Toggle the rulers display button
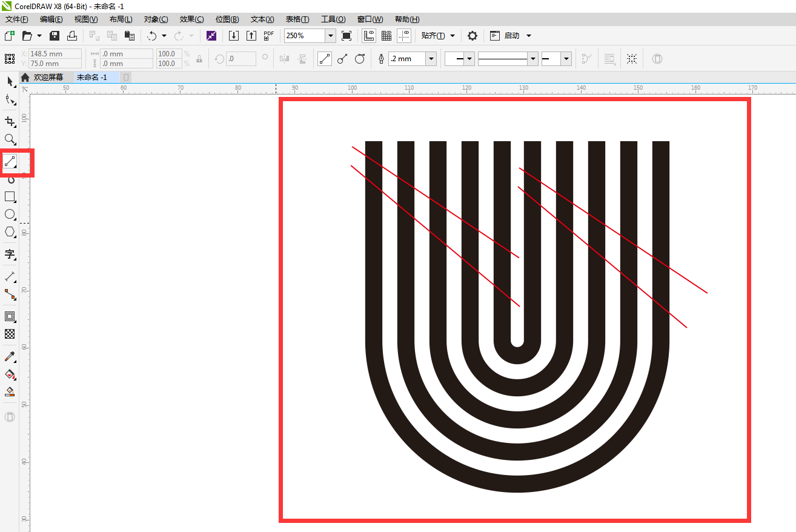This screenshot has width=796, height=532. tap(368, 36)
